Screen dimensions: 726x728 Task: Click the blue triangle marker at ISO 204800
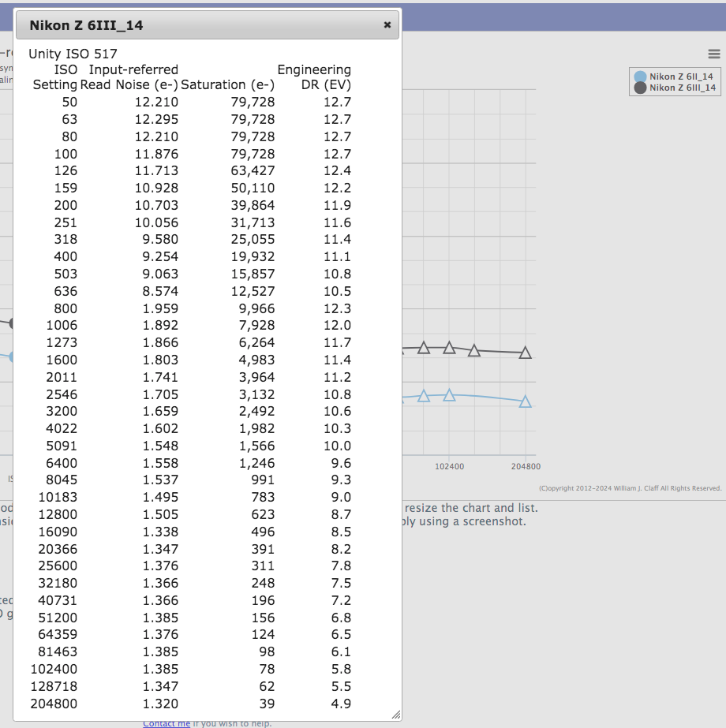[x=525, y=402]
